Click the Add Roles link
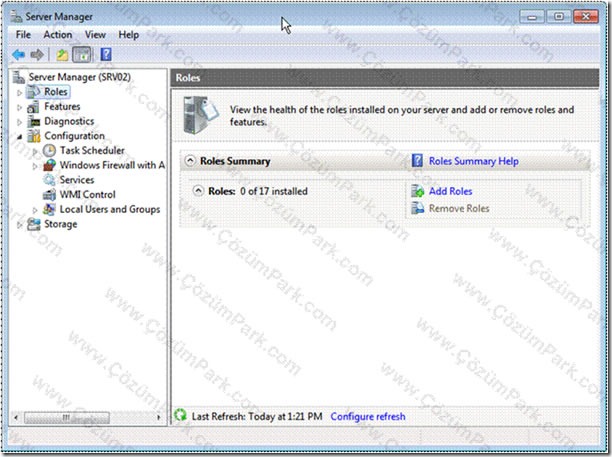Viewport: 612px width, 457px height. point(450,191)
